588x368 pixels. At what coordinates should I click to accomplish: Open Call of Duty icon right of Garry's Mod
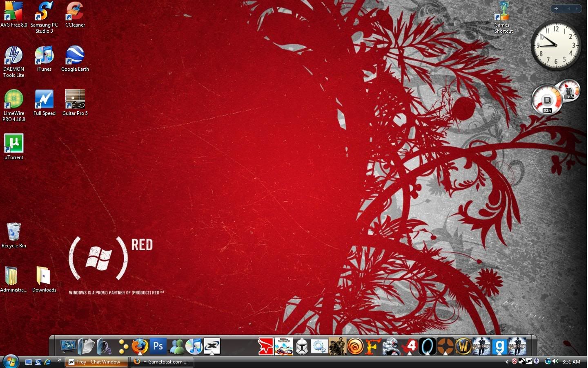pos(517,347)
